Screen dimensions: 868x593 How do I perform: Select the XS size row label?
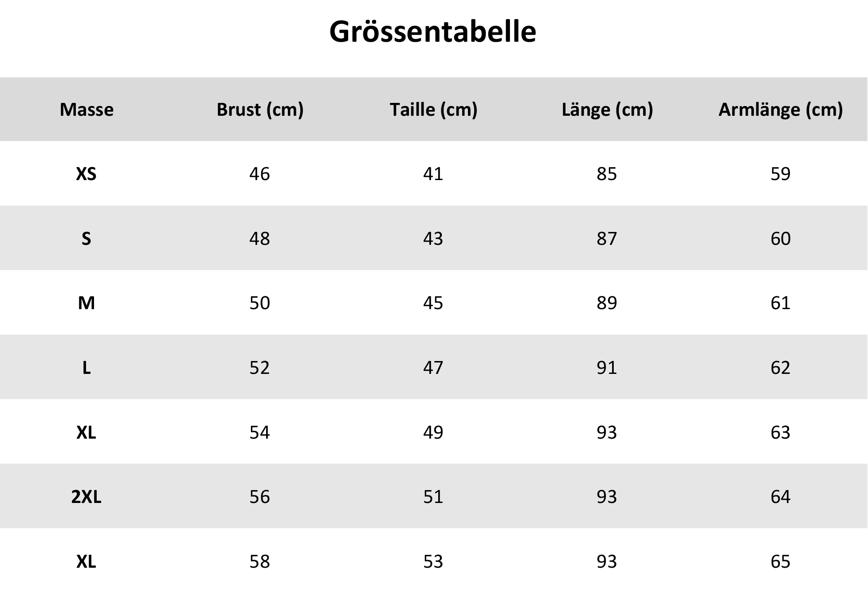tap(86, 174)
